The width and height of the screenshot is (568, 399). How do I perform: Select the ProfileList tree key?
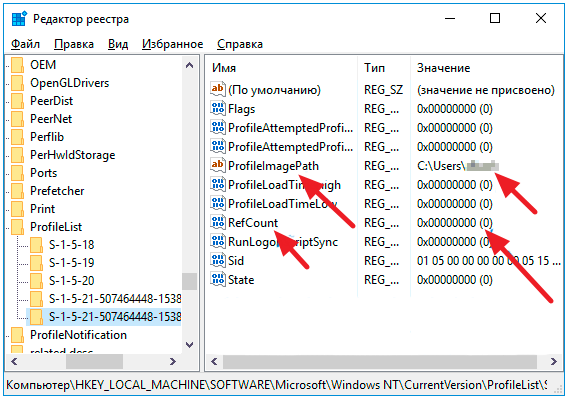click(x=56, y=227)
